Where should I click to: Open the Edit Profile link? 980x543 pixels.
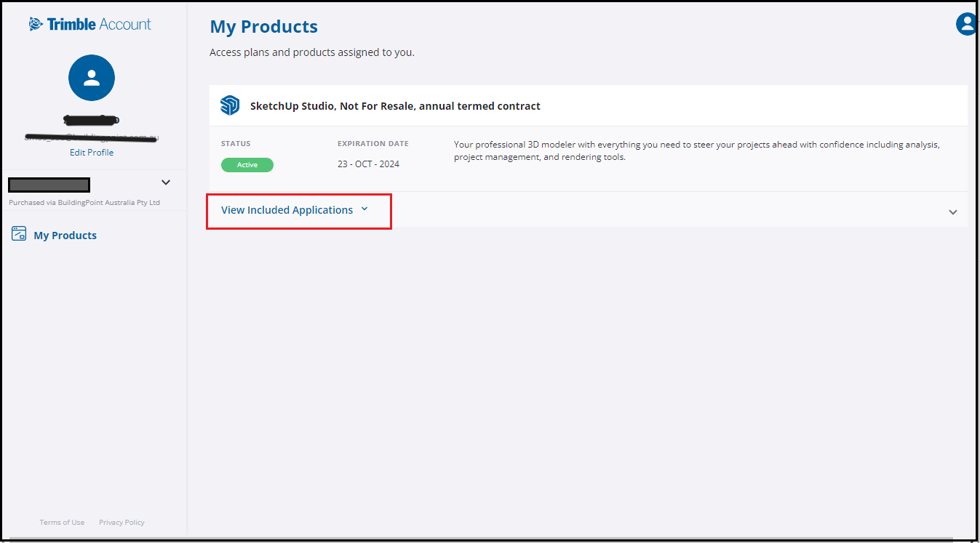coord(92,152)
